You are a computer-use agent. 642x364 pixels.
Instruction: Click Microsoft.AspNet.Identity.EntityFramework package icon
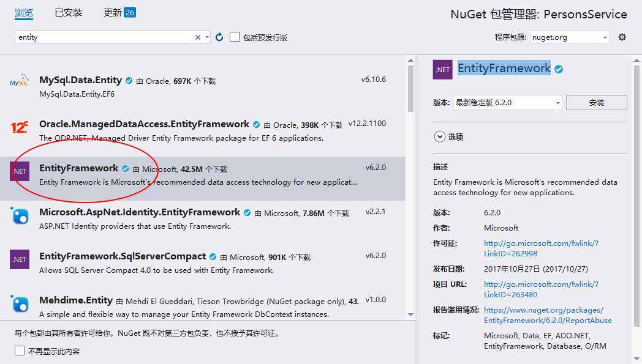pos(19,215)
